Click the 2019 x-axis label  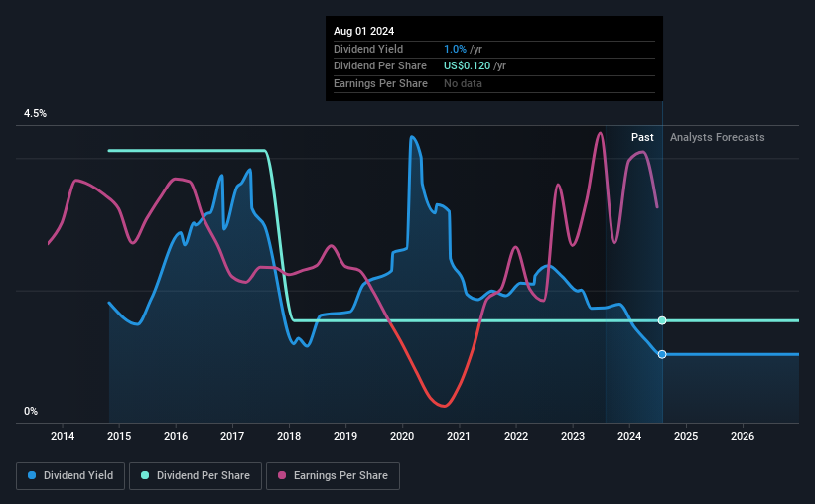click(345, 436)
